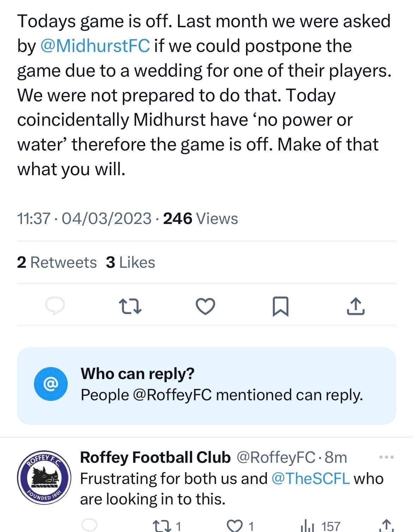
Task: Share the main tweet via share icon
Action: tap(355, 306)
